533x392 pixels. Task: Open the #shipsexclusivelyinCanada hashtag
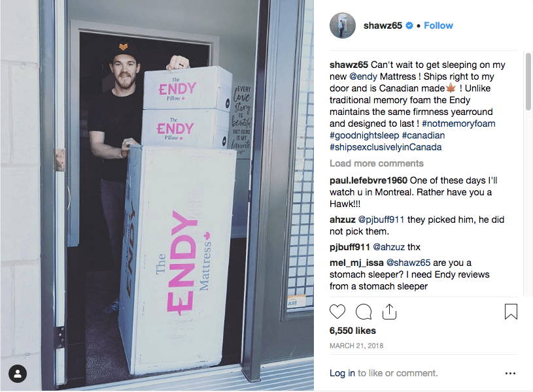coord(385,147)
